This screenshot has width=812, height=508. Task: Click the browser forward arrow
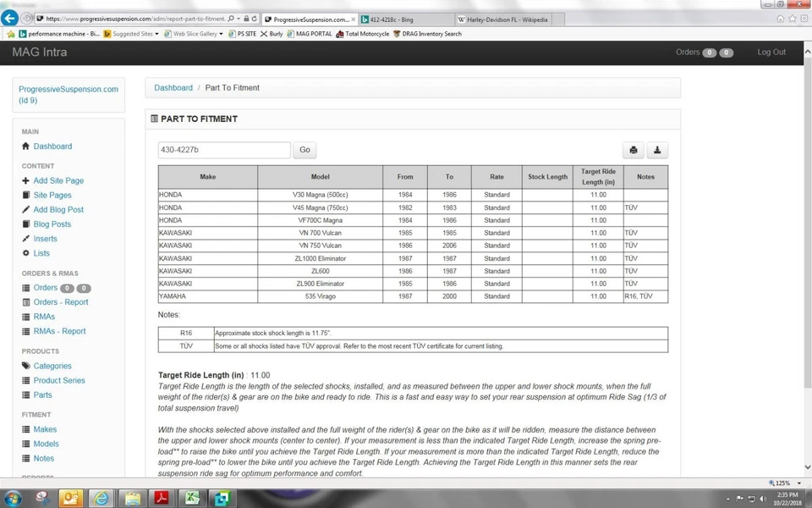tap(27, 19)
